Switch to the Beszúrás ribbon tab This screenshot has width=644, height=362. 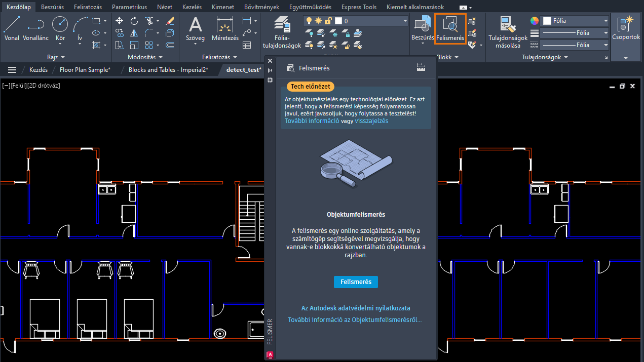[x=52, y=7]
